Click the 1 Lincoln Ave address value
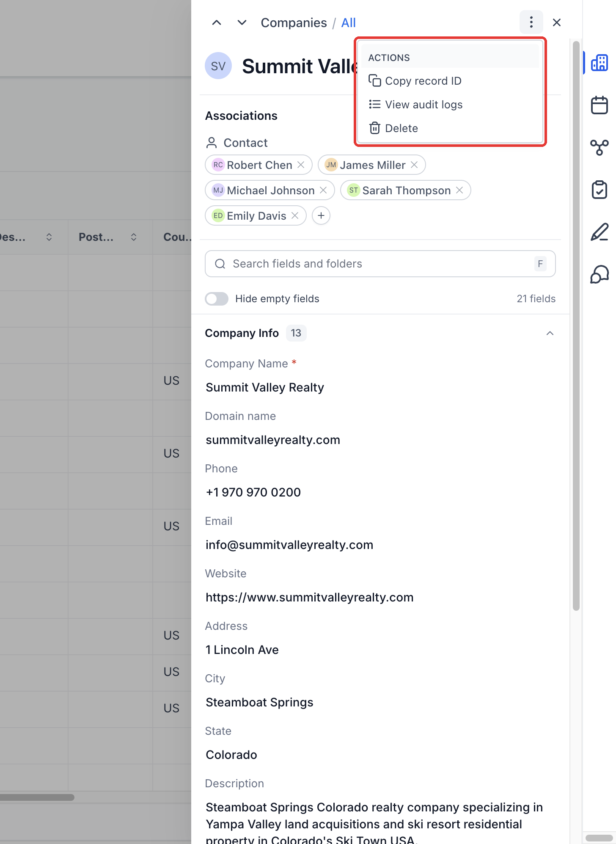616x844 pixels. click(242, 650)
